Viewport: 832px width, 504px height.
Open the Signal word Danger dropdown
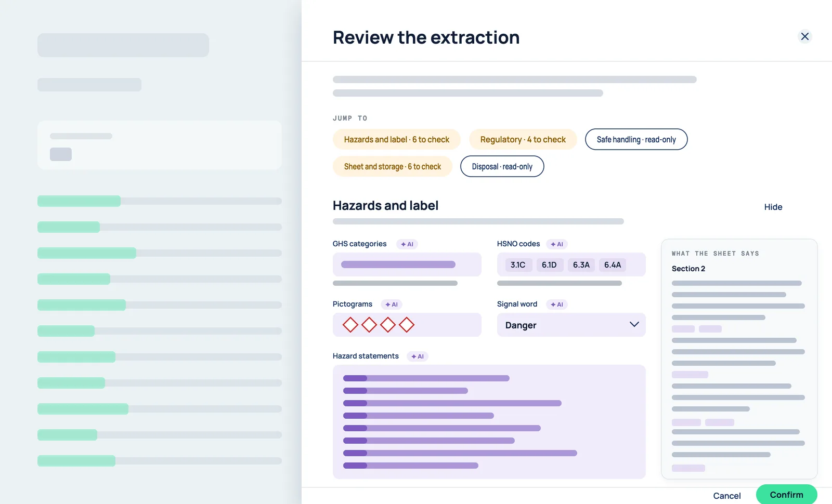tap(571, 325)
